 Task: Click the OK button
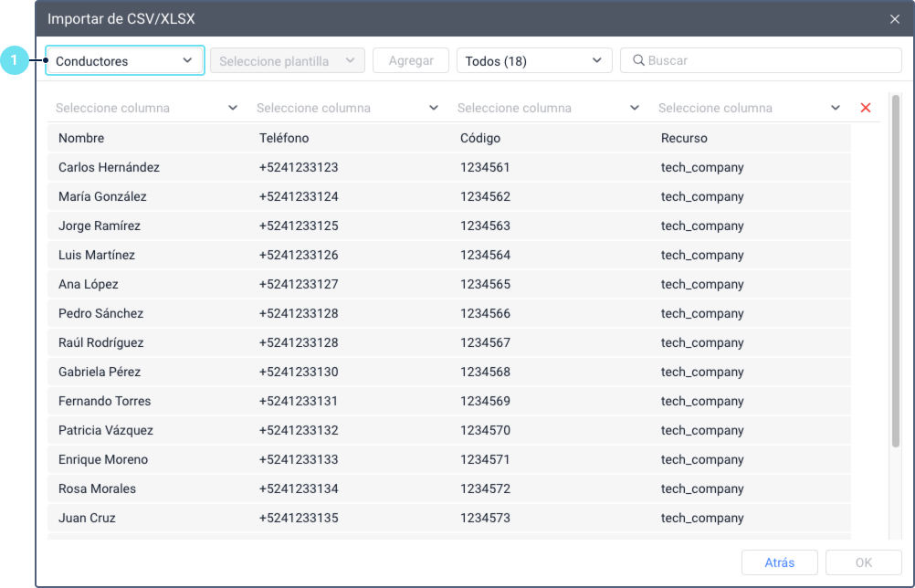click(x=863, y=562)
